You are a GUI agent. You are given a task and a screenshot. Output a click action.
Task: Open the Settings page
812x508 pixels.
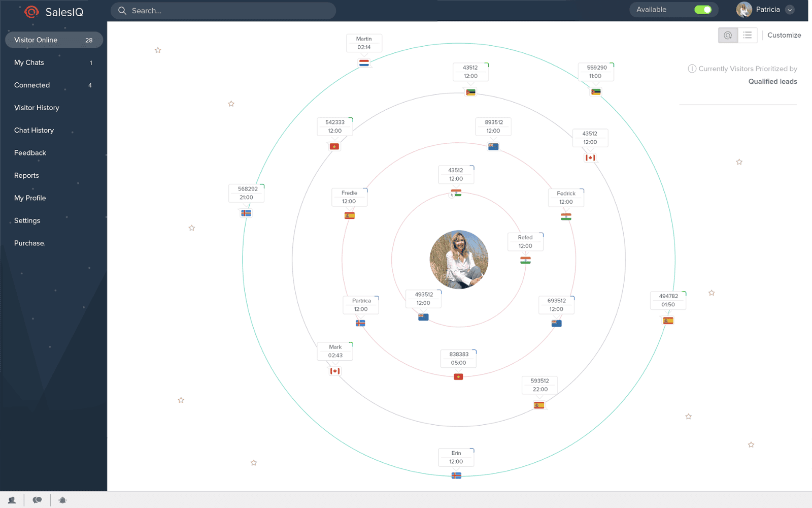point(27,220)
